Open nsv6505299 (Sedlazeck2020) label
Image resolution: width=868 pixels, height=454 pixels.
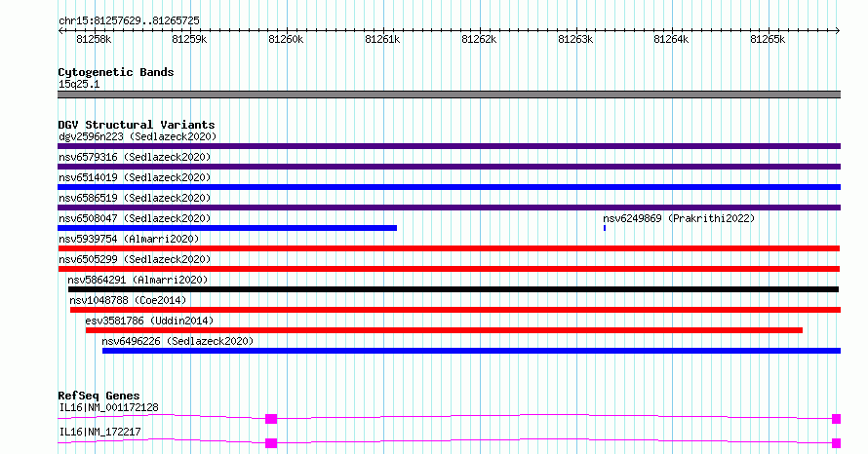pyautogui.click(x=135, y=259)
